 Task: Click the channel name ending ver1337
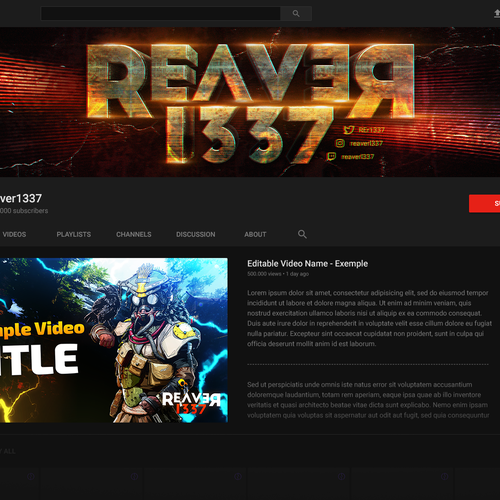tap(21, 198)
